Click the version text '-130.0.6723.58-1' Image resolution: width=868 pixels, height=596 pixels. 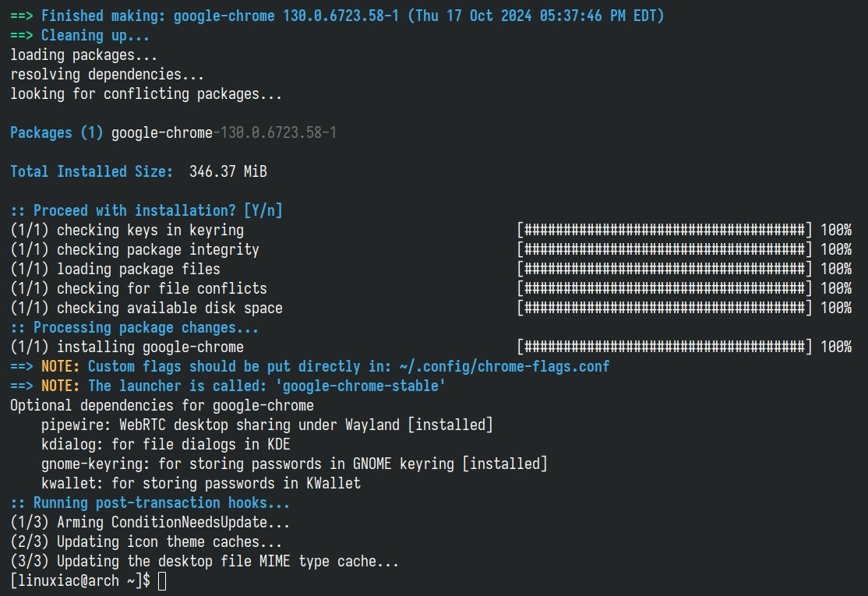[x=274, y=132]
